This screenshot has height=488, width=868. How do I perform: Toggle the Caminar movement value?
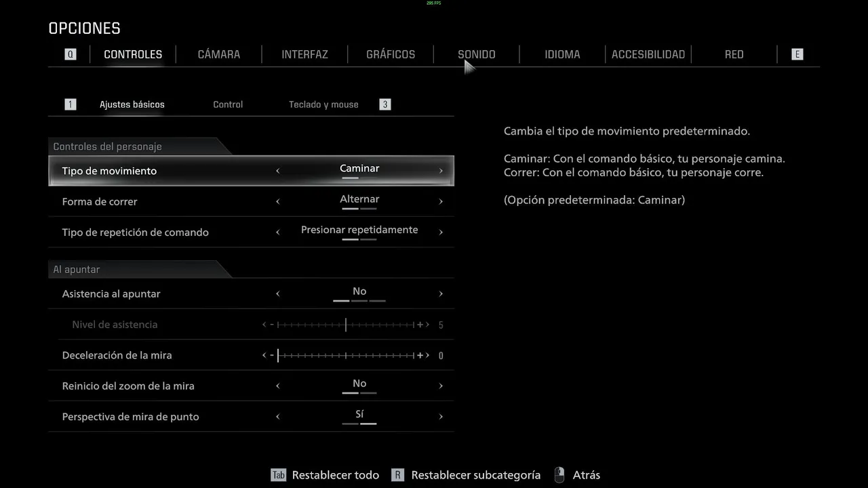(x=359, y=169)
